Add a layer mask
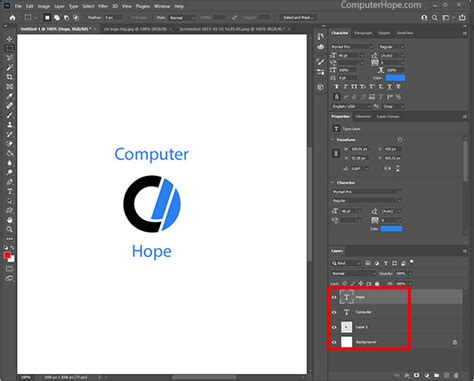The image size is (474, 381). 417,375
